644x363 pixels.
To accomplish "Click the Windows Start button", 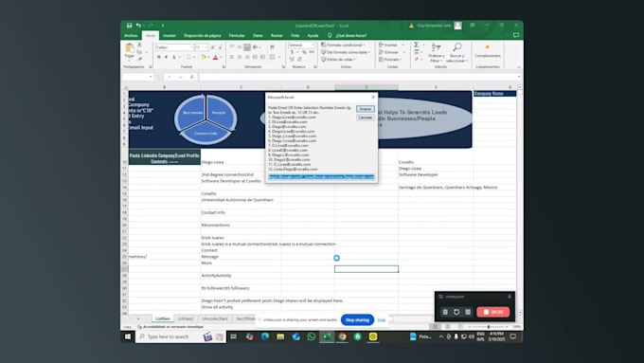I will pyautogui.click(x=128, y=336).
